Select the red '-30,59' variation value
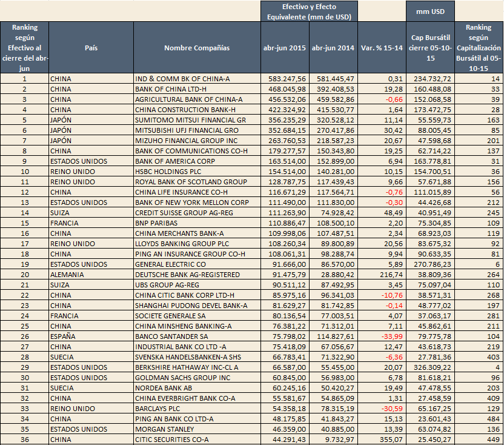This screenshot has width=504, height=445. tap(392, 408)
